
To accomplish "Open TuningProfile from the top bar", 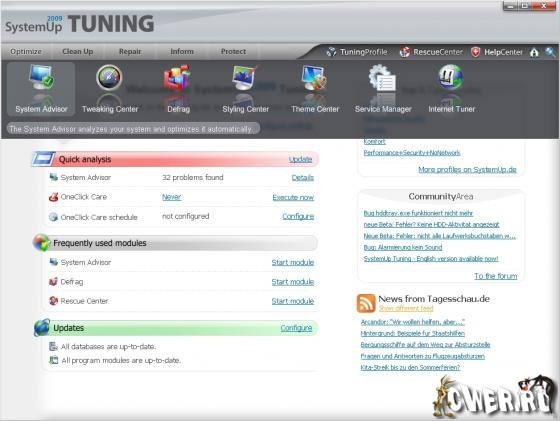I will pos(357,52).
